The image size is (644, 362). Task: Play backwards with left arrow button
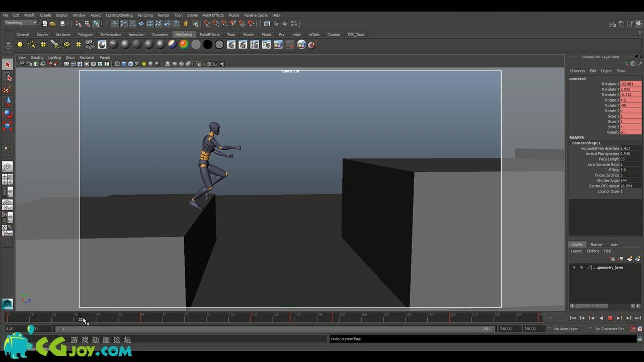pyautogui.click(x=601, y=318)
